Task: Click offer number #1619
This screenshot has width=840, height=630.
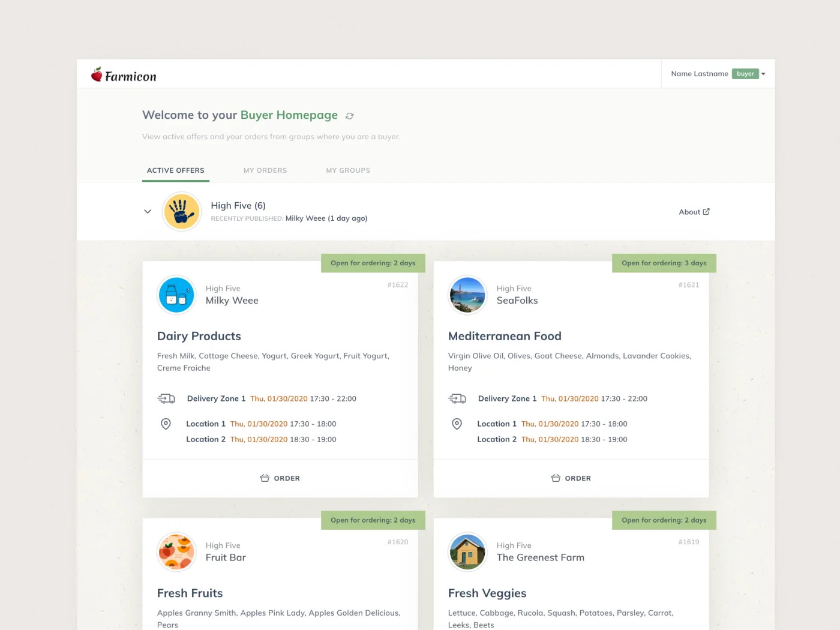Action: 689,542
